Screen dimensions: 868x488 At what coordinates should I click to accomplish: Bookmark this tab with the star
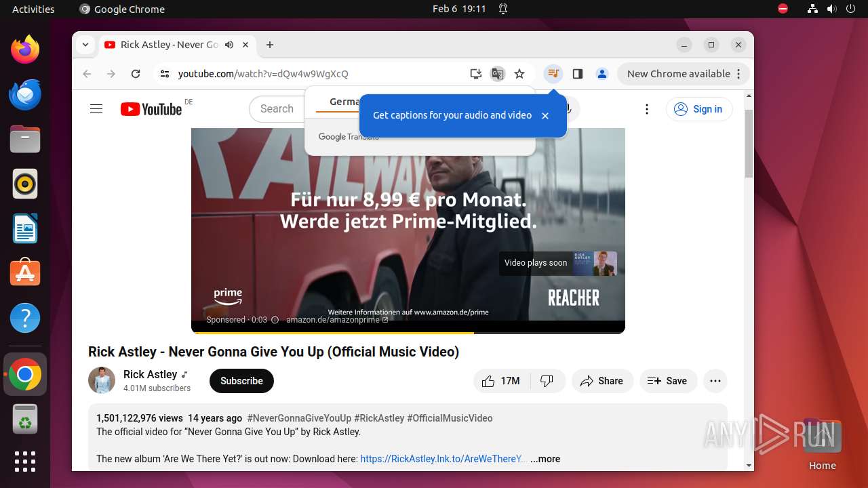[519, 74]
